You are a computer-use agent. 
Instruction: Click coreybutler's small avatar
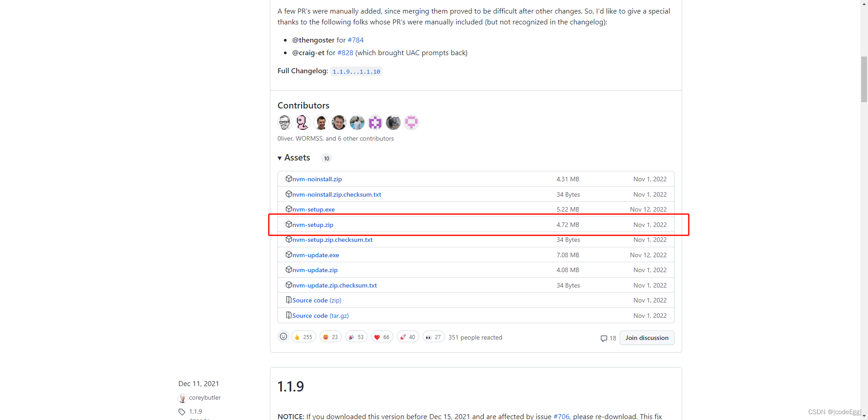point(183,398)
